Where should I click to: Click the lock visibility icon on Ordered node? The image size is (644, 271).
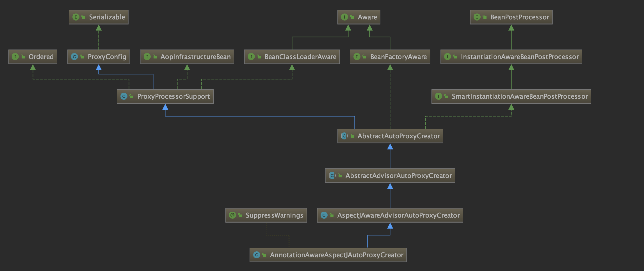pos(23,57)
